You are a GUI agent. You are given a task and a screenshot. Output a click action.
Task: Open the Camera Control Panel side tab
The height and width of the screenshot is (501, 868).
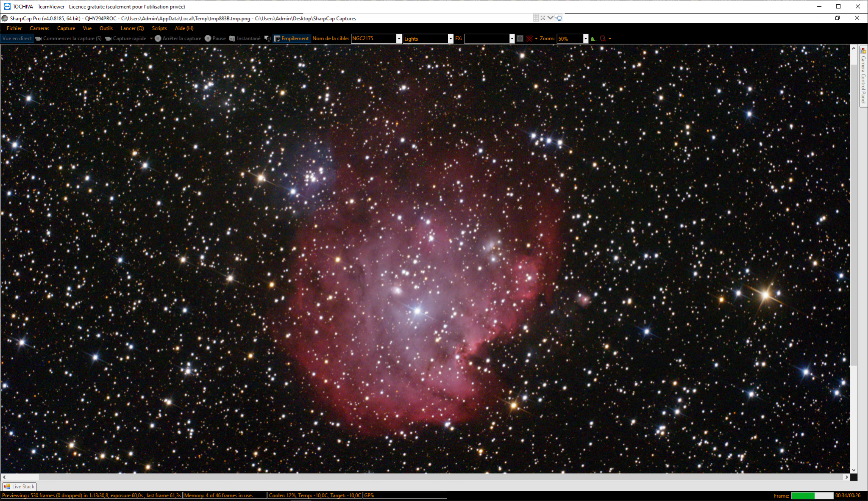[x=863, y=76]
